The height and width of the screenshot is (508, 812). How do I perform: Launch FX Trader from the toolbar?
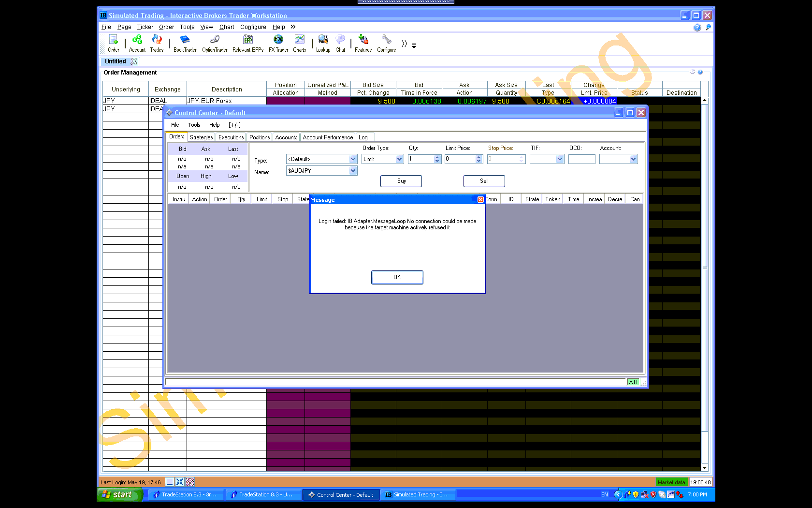point(278,43)
